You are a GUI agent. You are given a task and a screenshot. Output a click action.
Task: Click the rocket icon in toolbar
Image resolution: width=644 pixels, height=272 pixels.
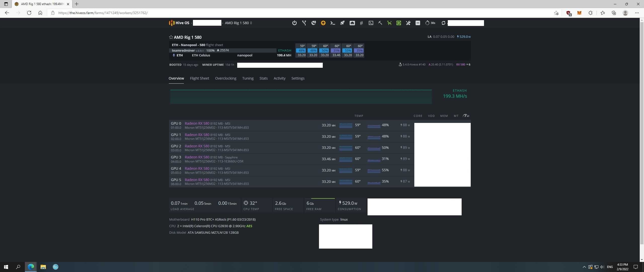click(x=342, y=23)
